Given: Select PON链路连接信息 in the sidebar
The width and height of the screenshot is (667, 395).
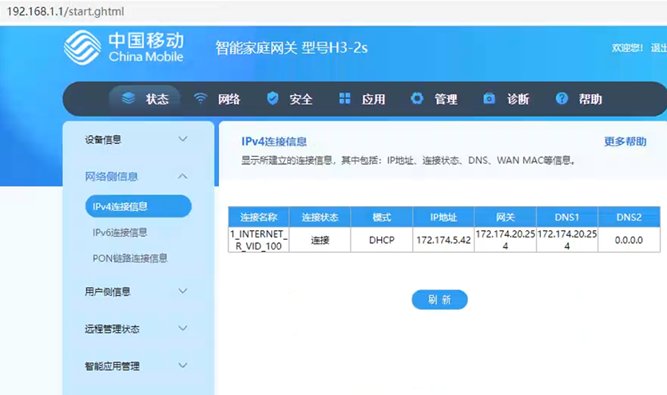Looking at the screenshot, I should pyautogui.click(x=130, y=258).
